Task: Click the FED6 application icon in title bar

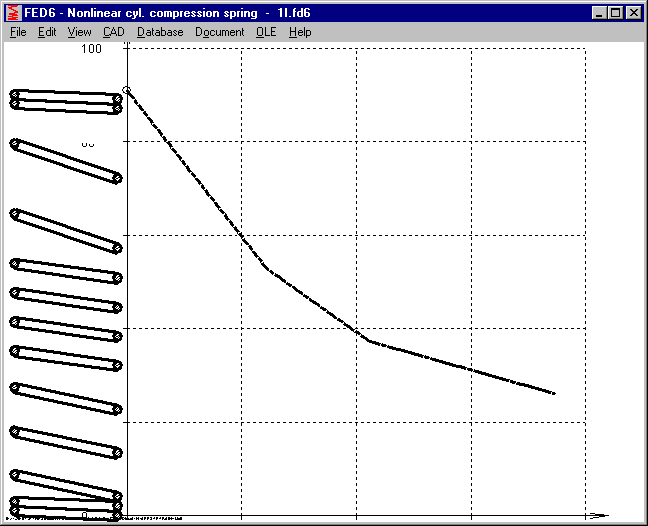Action: (x=13, y=13)
